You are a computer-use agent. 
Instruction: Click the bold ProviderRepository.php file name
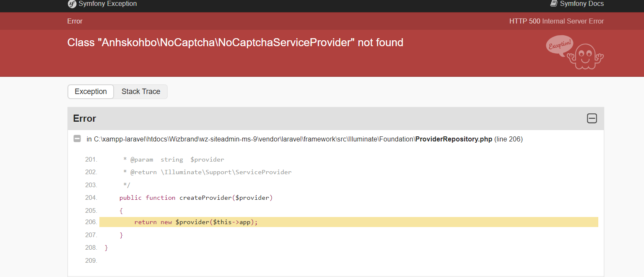tap(454, 139)
